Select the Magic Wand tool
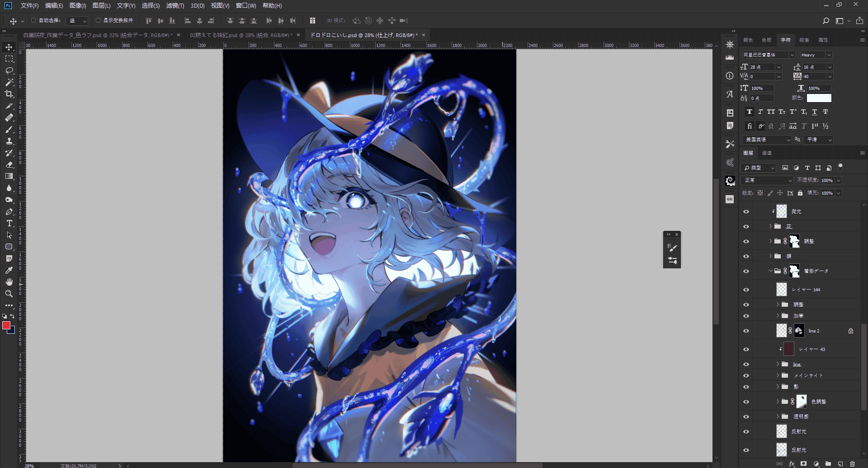868x468 pixels. click(9, 82)
